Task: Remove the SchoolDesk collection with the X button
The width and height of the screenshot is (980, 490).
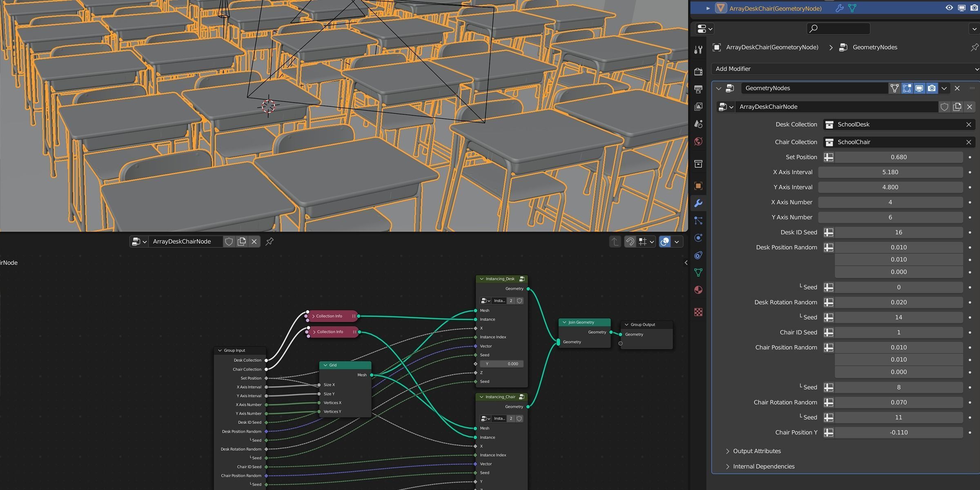Action: click(x=969, y=125)
